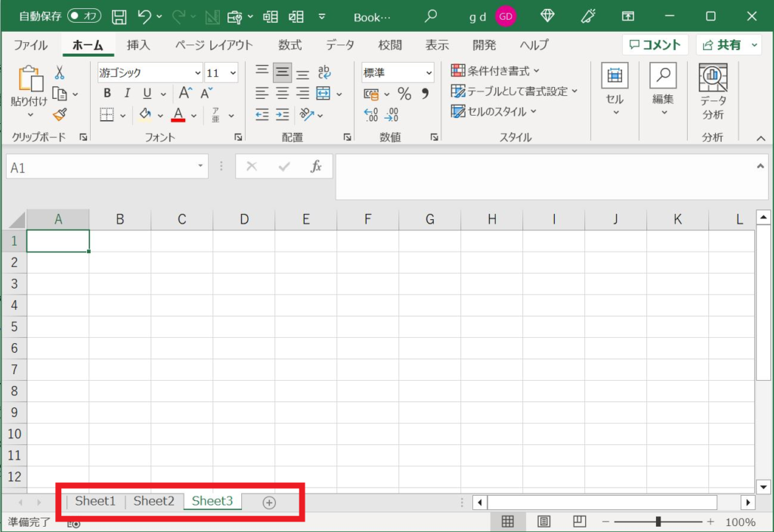The height and width of the screenshot is (532, 774).
Task: Apply the Percent style icon
Action: (x=405, y=94)
